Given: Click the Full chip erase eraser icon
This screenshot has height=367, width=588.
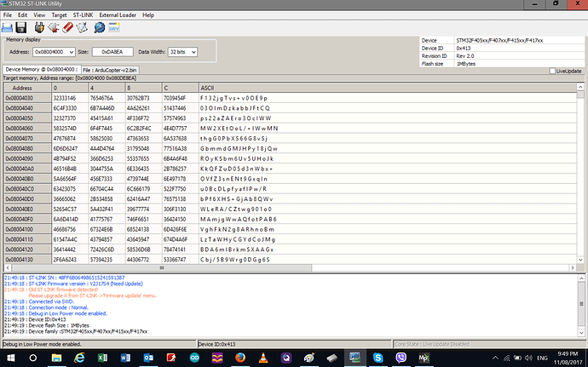Looking at the screenshot, I should click(67, 28).
